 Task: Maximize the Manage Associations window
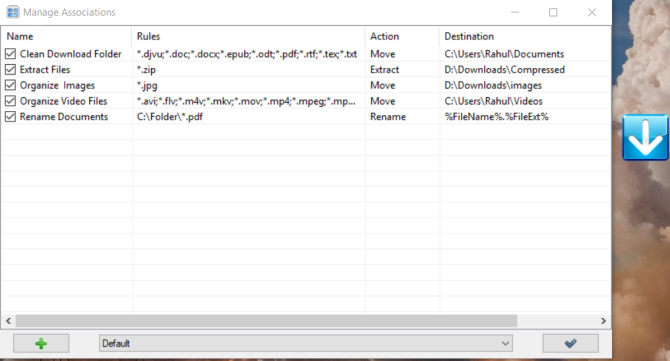(x=553, y=12)
